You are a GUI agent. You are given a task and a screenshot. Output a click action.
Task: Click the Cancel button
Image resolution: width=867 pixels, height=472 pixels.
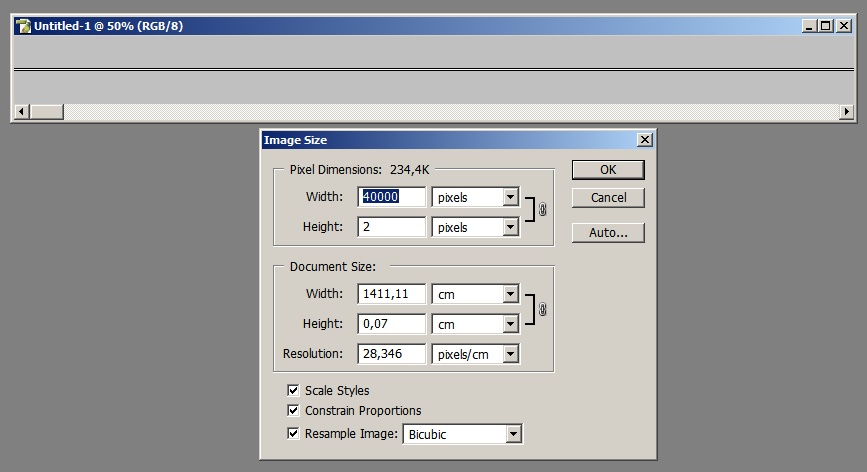tap(608, 197)
